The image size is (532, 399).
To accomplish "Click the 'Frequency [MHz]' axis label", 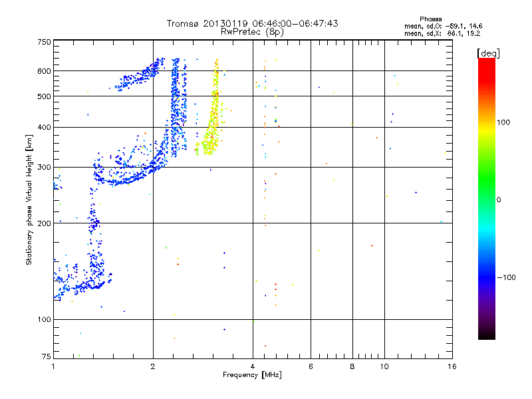I will coord(252,375).
